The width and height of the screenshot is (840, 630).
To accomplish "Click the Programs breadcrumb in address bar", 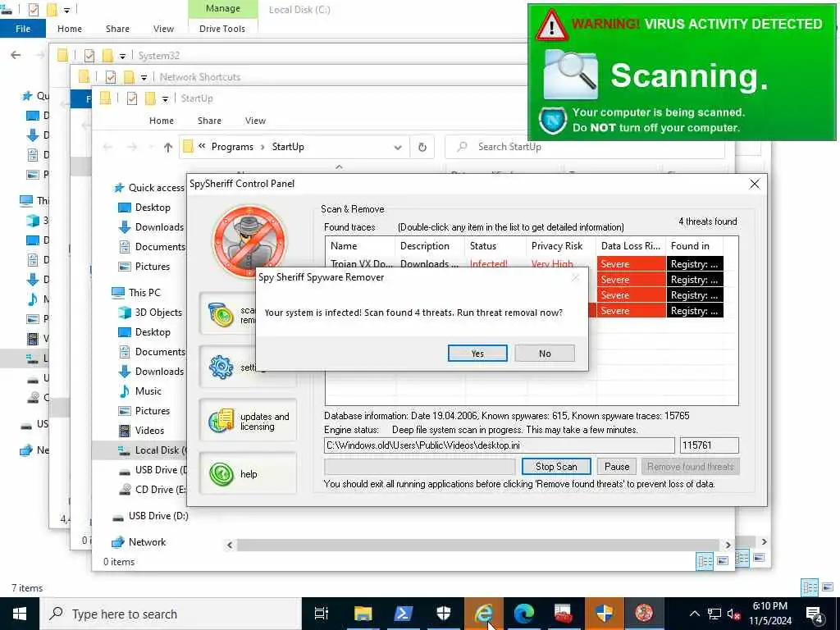I will click(232, 147).
